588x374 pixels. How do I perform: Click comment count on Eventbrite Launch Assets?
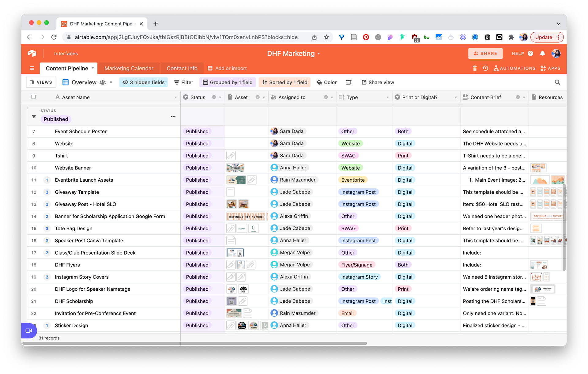point(47,180)
